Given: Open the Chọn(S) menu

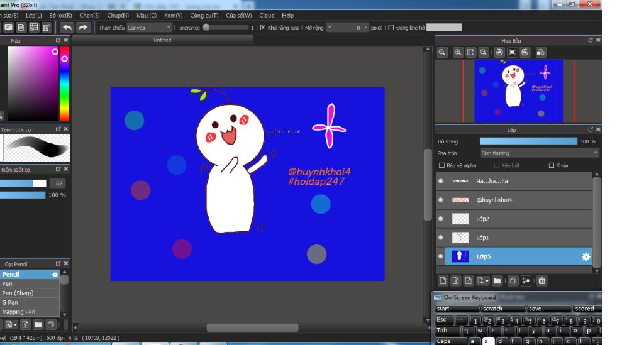Looking at the screenshot, I should (89, 16).
